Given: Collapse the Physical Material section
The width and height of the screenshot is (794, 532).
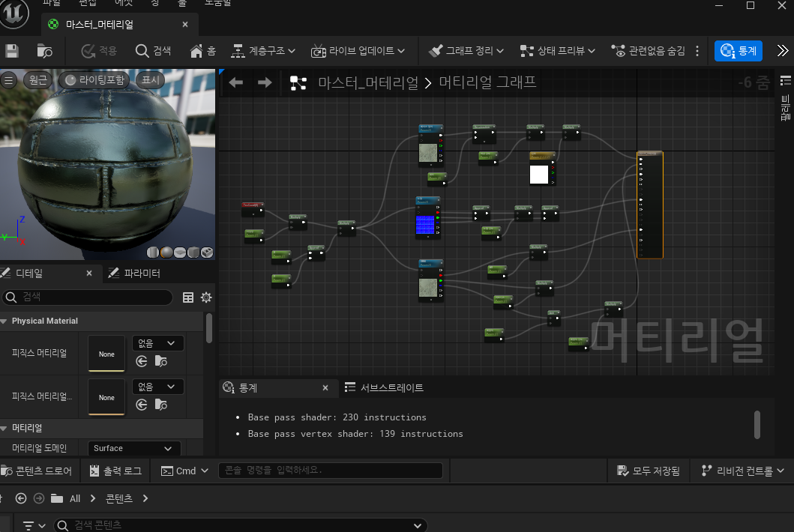Looking at the screenshot, I should (x=4, y=321).
